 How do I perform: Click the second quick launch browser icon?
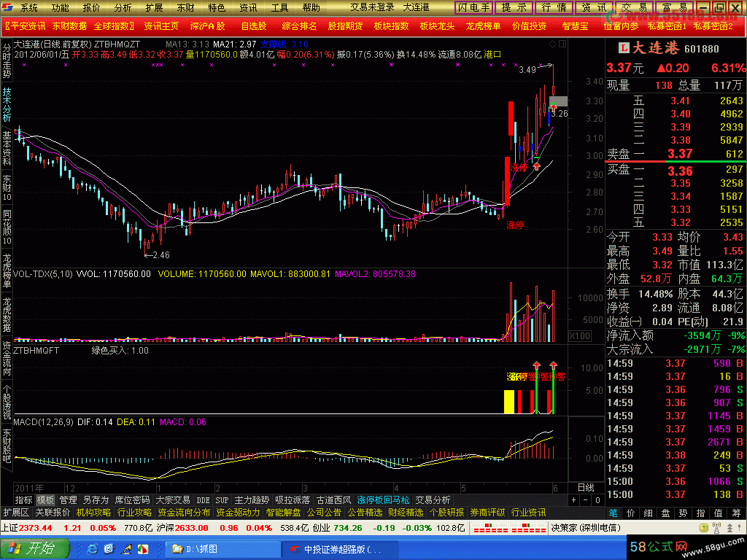tap(109, 549)
